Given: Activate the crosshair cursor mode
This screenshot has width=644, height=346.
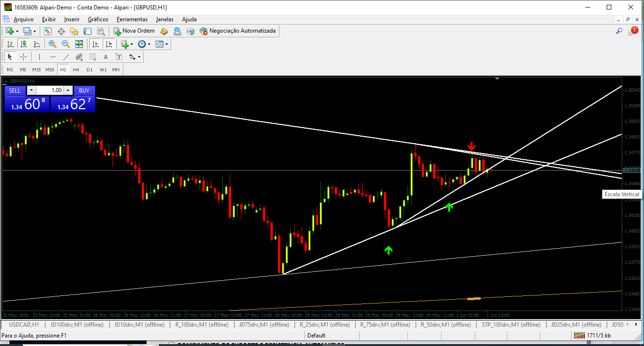Looking at the screenshot, I should click(x=23, y=57).
